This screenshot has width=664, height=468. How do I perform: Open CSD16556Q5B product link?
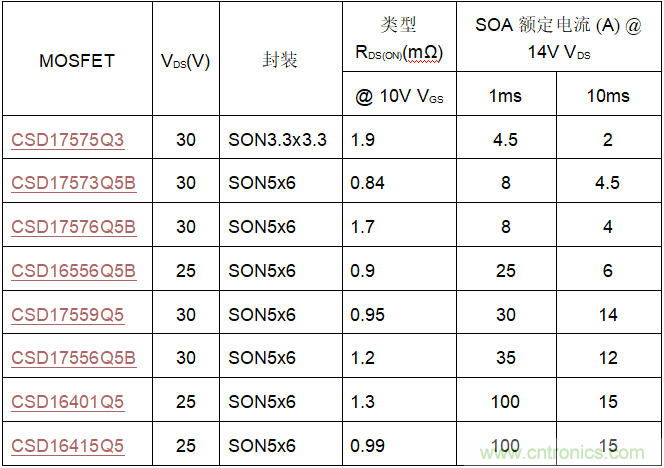coord(73,271)
